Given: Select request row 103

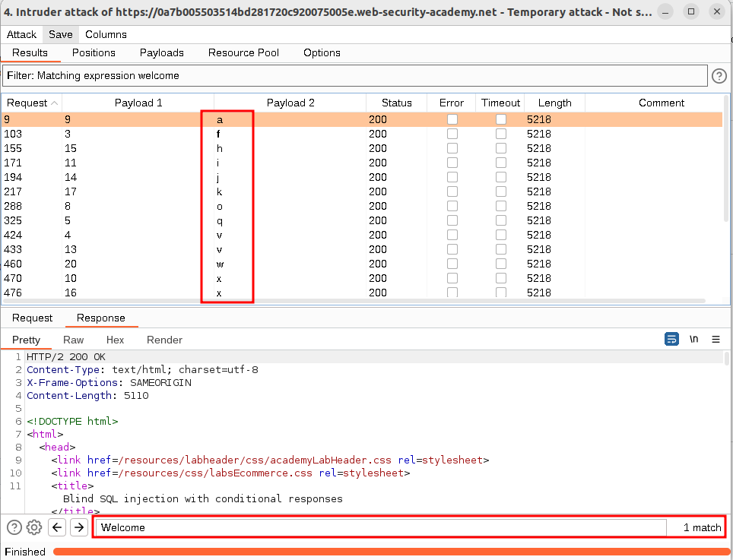Looking at the screenshot, I should (362, 134).
